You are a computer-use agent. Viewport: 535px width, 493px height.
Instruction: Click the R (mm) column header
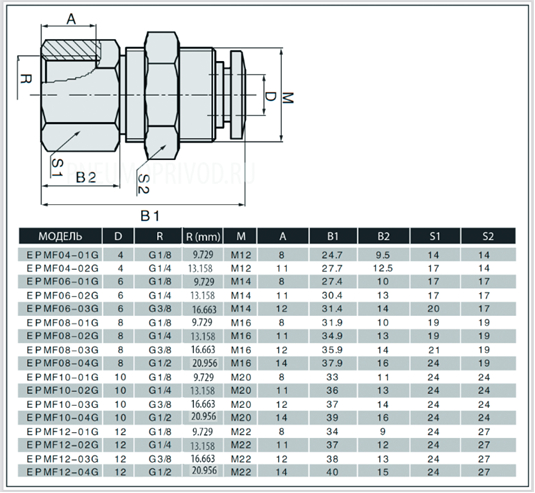click(203, 236)
